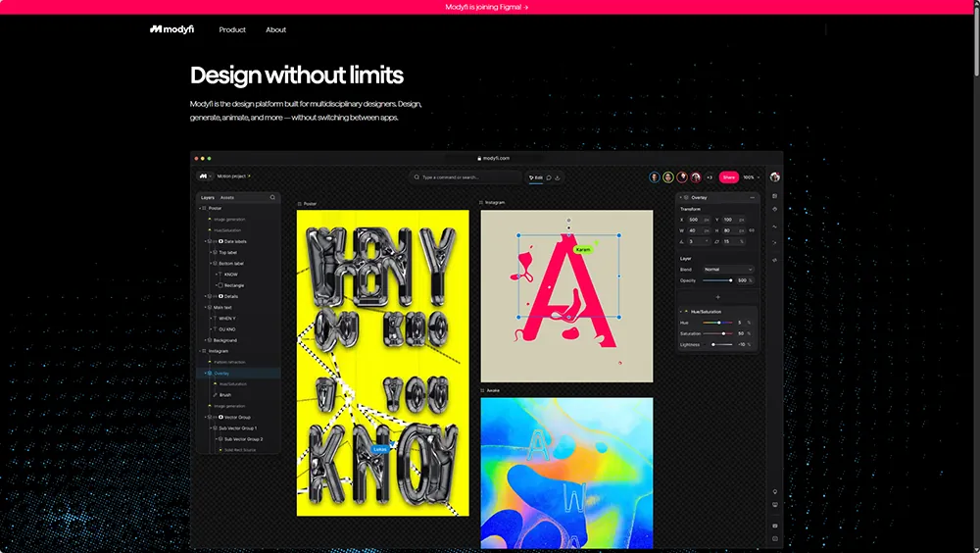Click the green-ringed collaborator avatar
980x553 pixels.
point(668,177)
